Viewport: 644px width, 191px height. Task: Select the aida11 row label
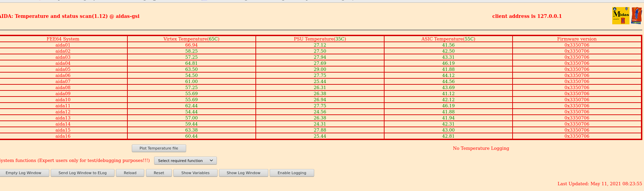tap(63, 106)
